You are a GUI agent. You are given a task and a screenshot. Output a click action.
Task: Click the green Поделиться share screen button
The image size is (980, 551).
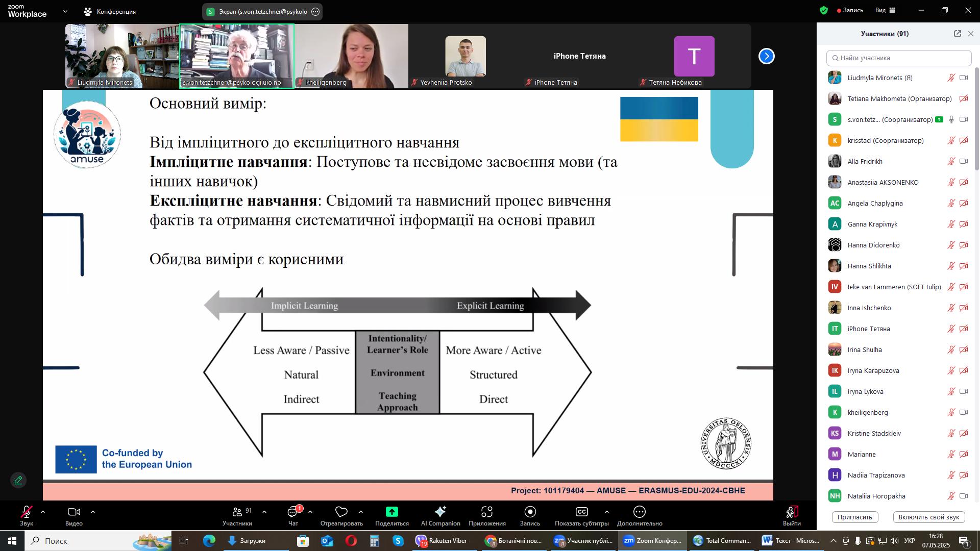(392, 516)
